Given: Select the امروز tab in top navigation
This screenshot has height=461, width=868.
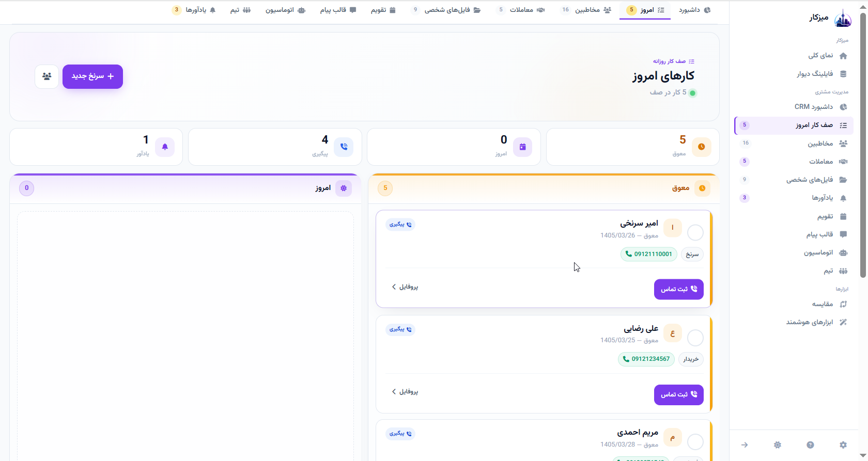Looking at the screenshot, I should [x=645, y=10].
